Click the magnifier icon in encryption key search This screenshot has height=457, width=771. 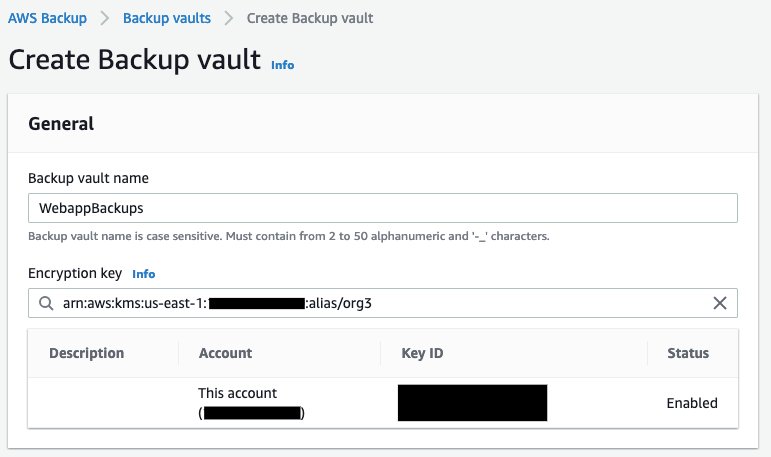pos(46,303)
